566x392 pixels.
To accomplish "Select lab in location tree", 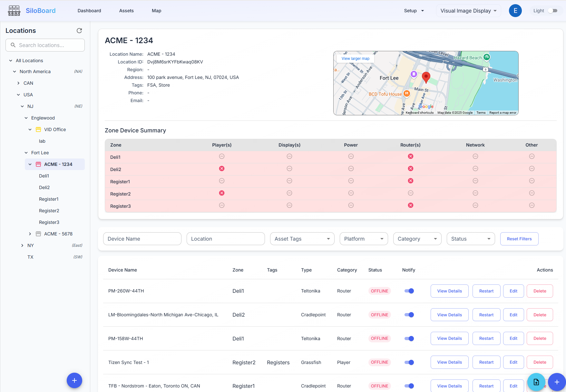I will 42,141.
